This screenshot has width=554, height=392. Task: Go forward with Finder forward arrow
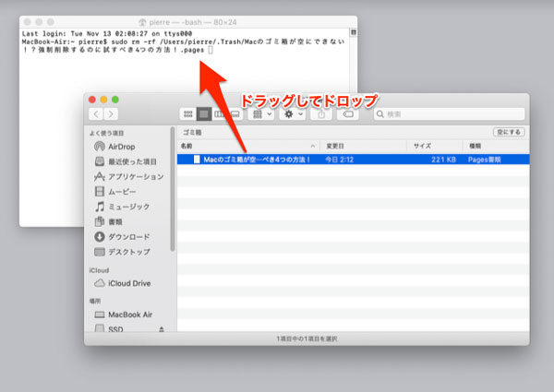pos(111,114)
